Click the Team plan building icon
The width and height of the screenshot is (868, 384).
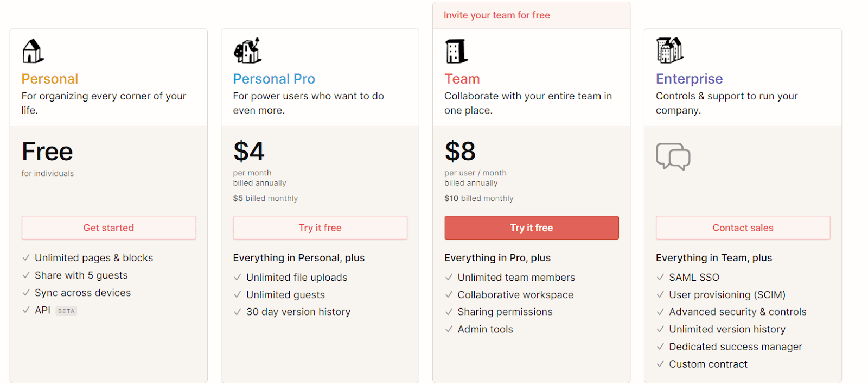tap(456, 51)
